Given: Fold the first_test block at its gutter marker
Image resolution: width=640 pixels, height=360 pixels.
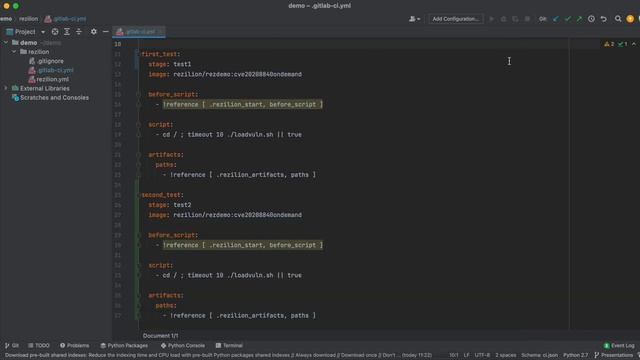Looking at the screenshot, I should click(x=138, y=54).
